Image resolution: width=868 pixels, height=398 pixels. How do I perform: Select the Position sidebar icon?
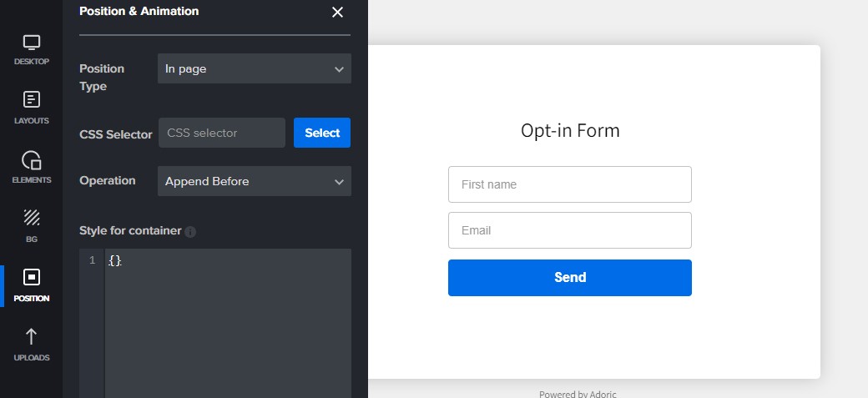(x=32, y=285)
